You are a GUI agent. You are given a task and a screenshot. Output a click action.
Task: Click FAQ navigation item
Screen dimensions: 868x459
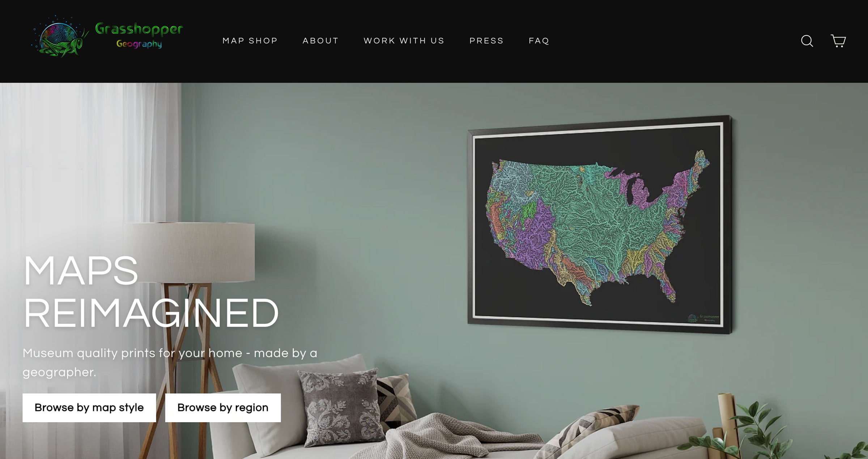[539, 41]
